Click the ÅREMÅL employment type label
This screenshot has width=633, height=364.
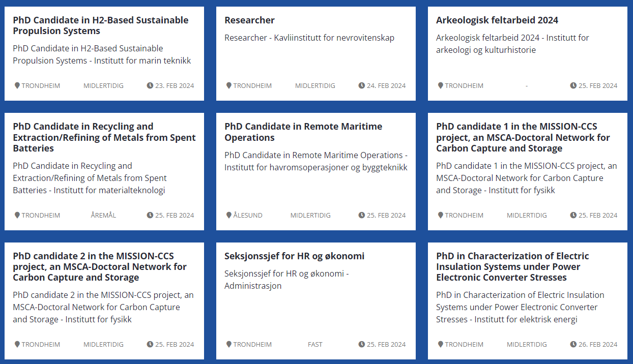tap(103, 215)
